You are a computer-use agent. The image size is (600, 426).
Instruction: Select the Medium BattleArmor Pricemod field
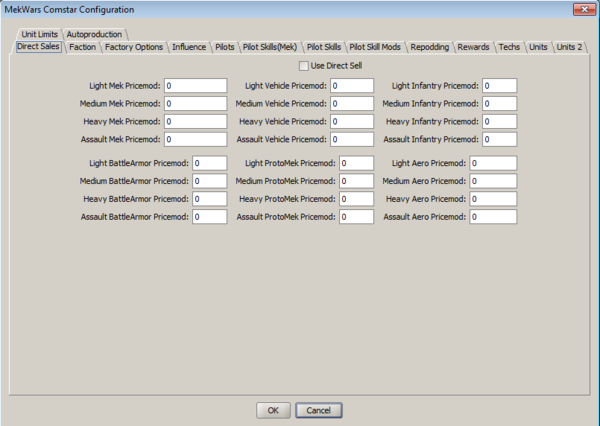[x=210, y=181]
